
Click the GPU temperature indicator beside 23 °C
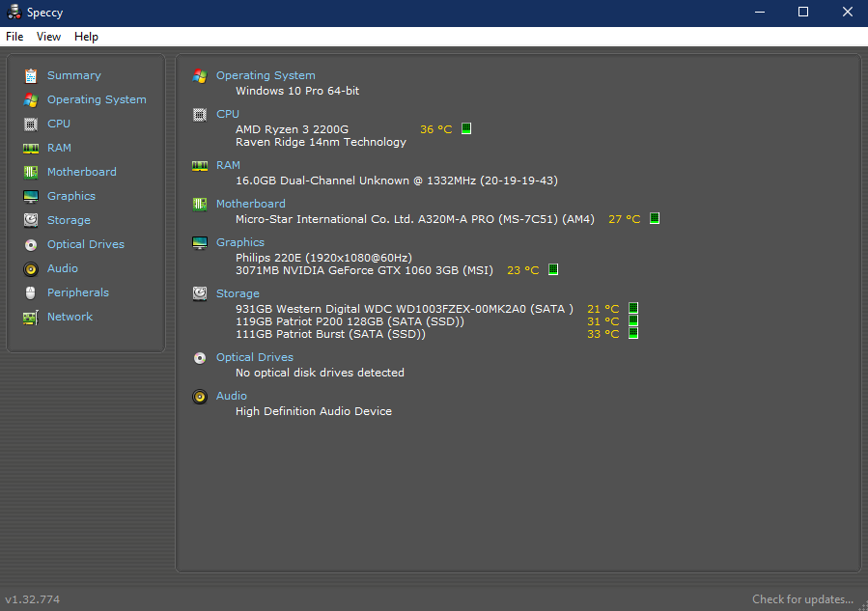click(x=553, y=270)
